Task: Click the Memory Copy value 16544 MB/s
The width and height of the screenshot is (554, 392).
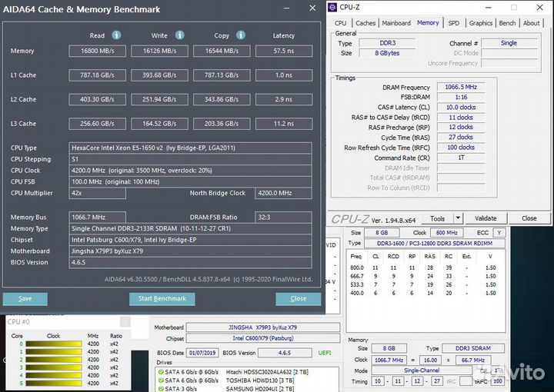Action: [222, 51]
